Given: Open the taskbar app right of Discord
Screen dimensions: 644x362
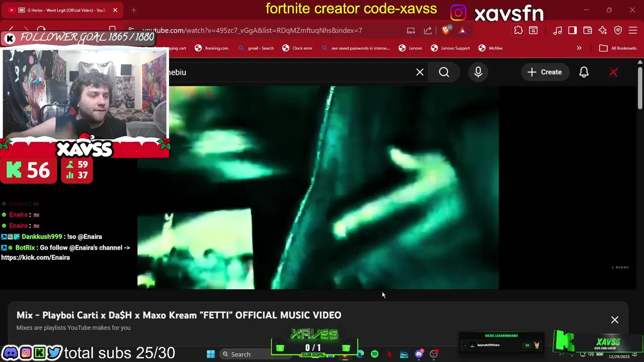Looking at the screenshot, I should point(434,354).
